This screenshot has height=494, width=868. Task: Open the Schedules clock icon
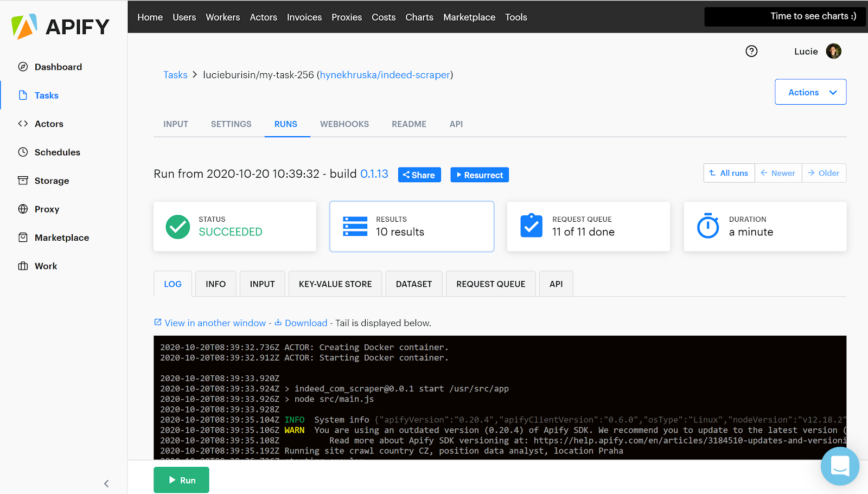click(23, 152)
